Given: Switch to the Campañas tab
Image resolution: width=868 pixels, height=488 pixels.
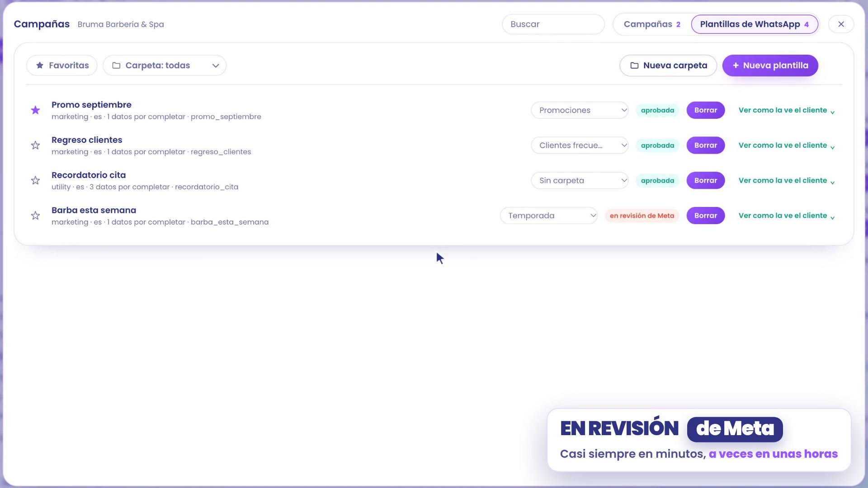Looking at the screenshot, I should pos(652,24).
